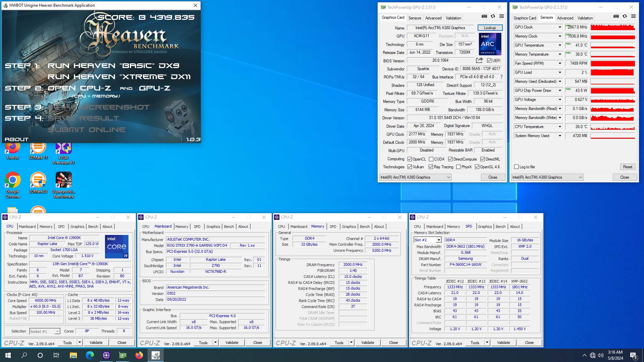Click the CPU-Z taskbar icon

click(x=106, y=355)
